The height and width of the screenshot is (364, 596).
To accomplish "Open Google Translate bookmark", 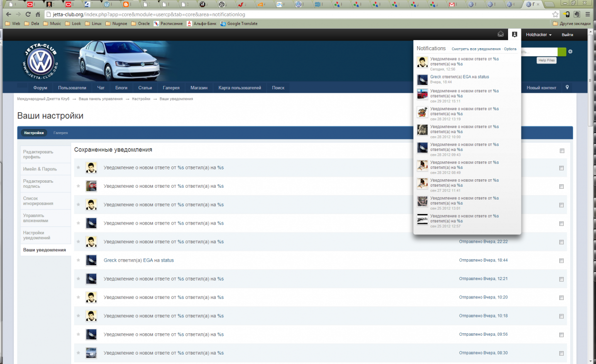I will 239,23.
